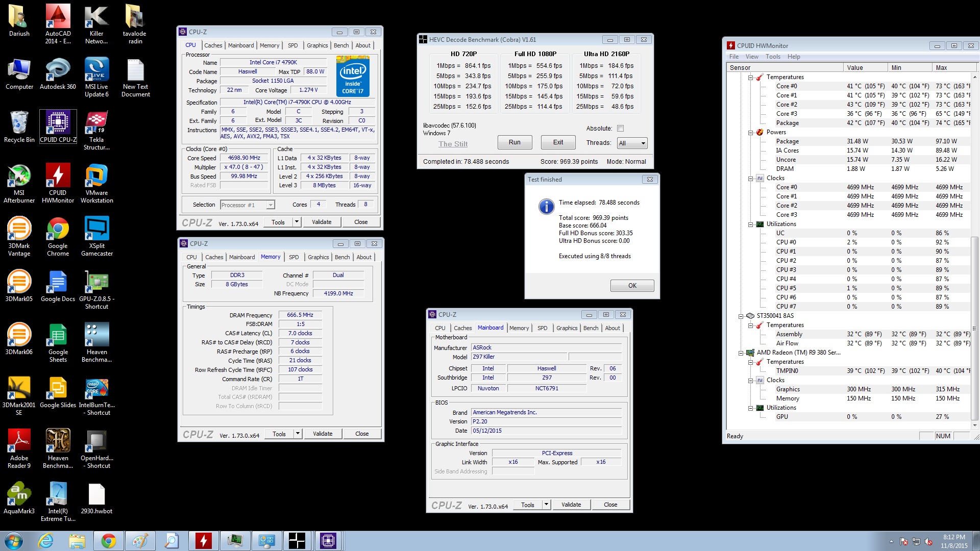Click Show desktop strip on taskbar
The image size is (980, 551).
976,541
